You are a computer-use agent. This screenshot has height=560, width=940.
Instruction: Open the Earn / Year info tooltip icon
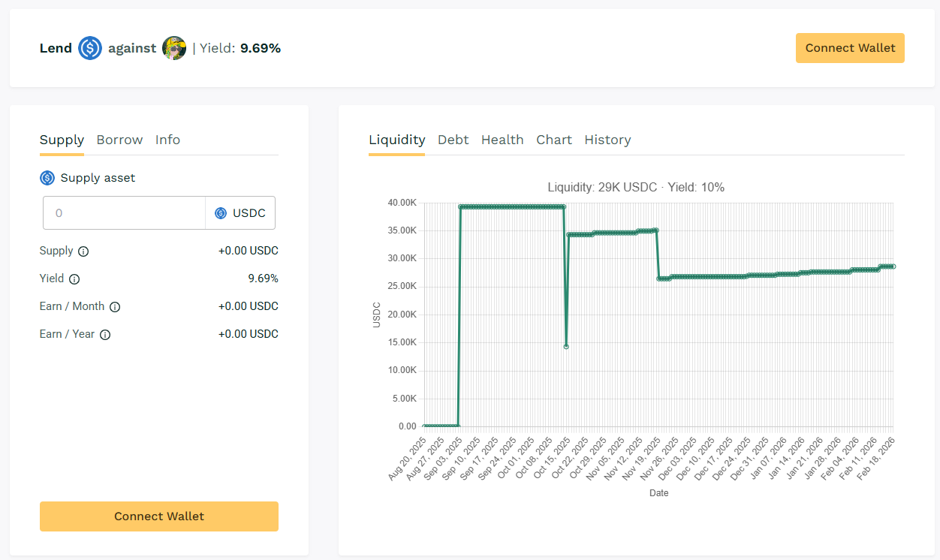[x=105, y=335]
